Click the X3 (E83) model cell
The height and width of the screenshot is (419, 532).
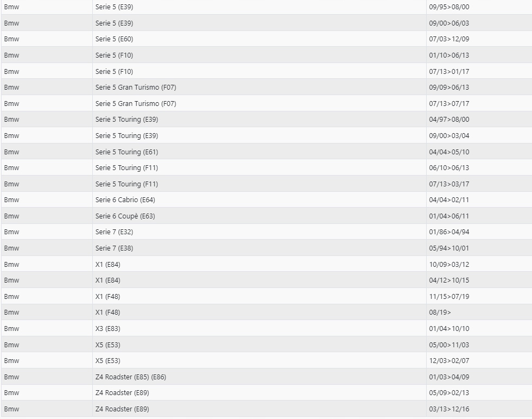click(x=107, y=329)
